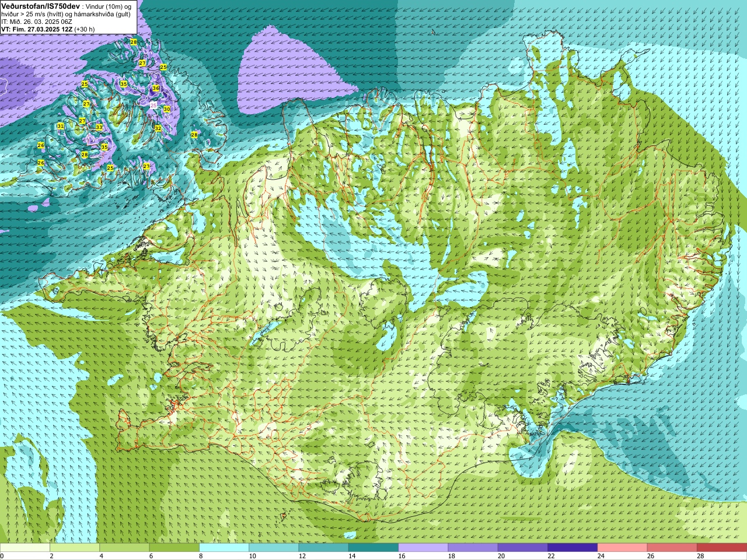Click the 4–6 m/s green legend swatch
The image size is (747, 560).
[124, 547]
